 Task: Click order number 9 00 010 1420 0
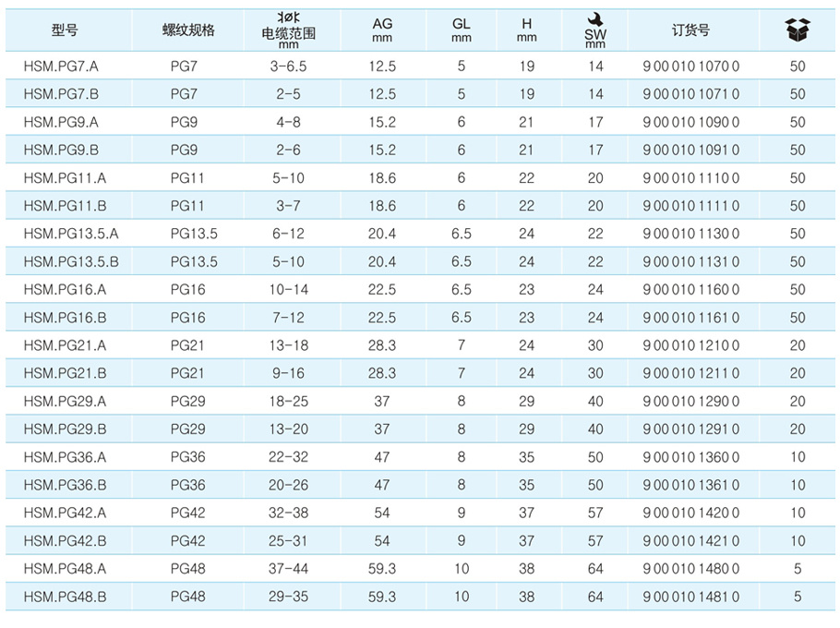[x=691, y=513]
